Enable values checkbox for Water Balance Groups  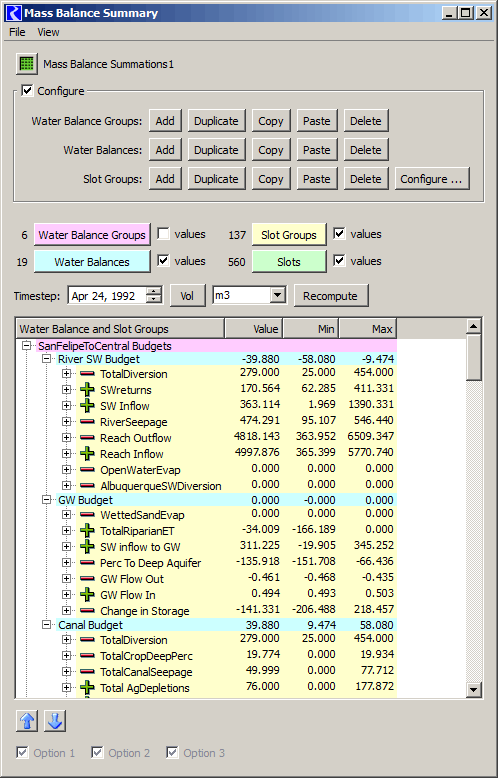point(163,234)
